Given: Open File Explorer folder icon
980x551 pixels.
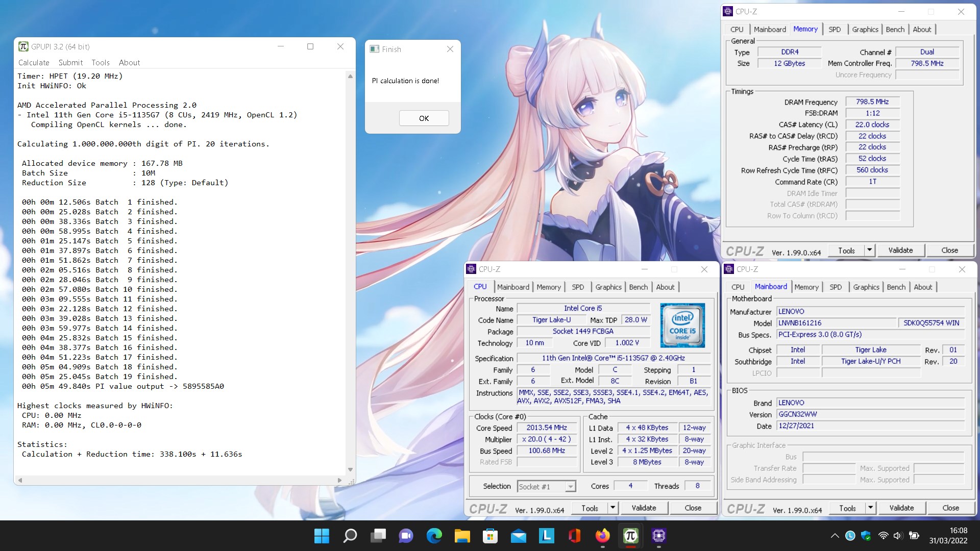Looking at the screenshot, I should (x=462, y=536).
